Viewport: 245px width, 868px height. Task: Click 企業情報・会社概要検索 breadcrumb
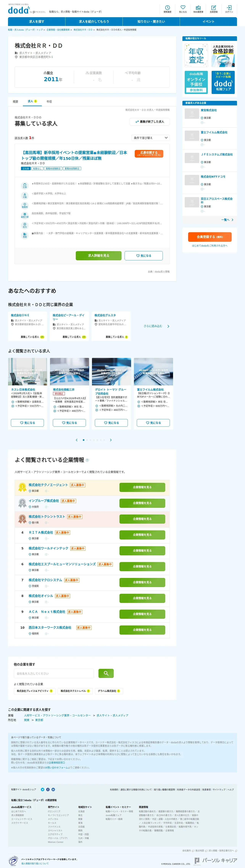point(58,30)
